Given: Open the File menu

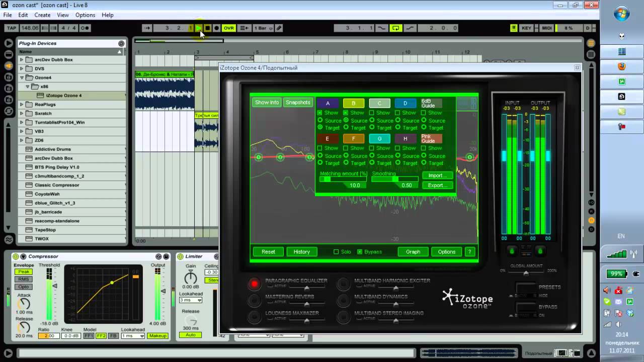Looking at the screenshot, I should pos(8,15).
